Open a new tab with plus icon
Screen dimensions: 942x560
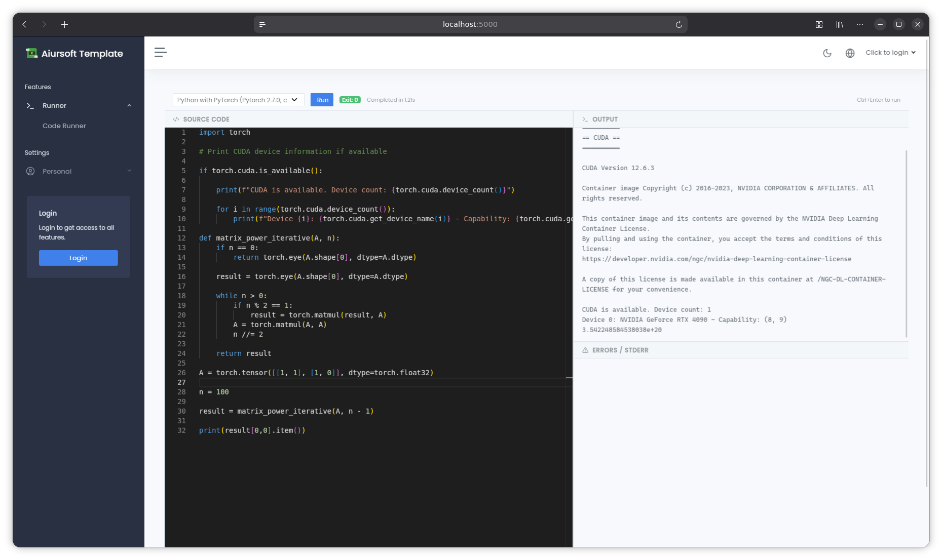pyautogui.click(x=64, y=24)
